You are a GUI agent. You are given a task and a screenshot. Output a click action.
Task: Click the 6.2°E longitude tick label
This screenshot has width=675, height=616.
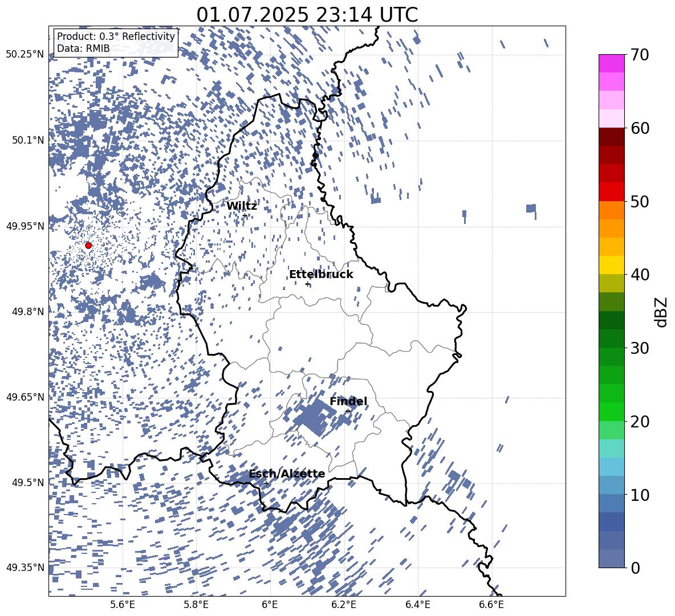[344, 605]
